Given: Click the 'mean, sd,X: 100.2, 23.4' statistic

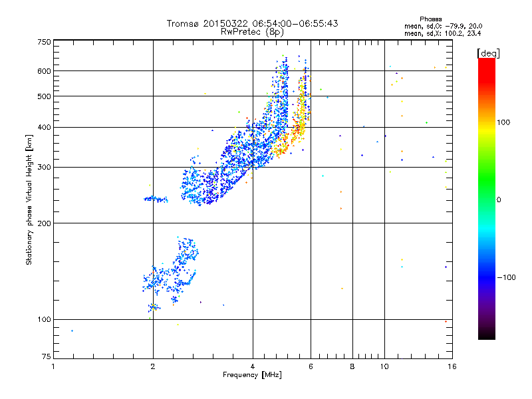Looking at the screenshot, I should pos(442,33).
